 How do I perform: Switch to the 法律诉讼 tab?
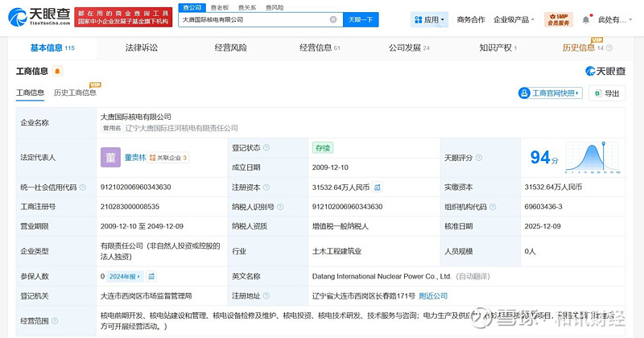point(141,48)
